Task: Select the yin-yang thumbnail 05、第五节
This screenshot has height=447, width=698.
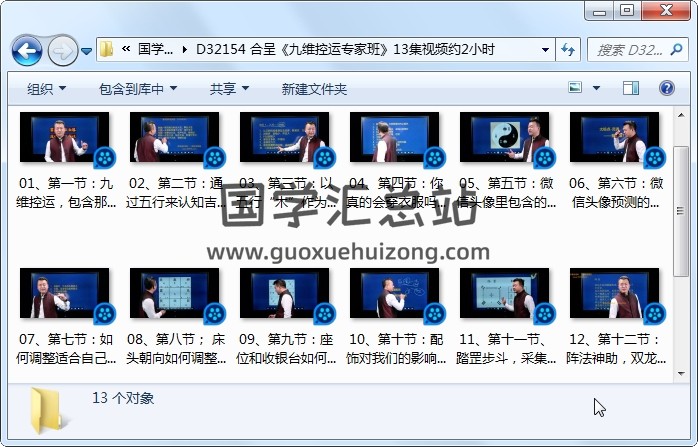Action: click(504, 138)
